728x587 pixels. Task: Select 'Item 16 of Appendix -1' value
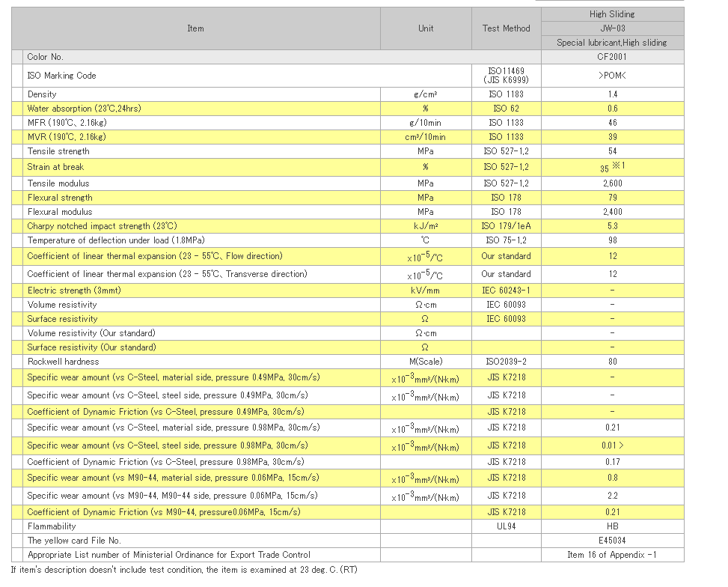612,555
